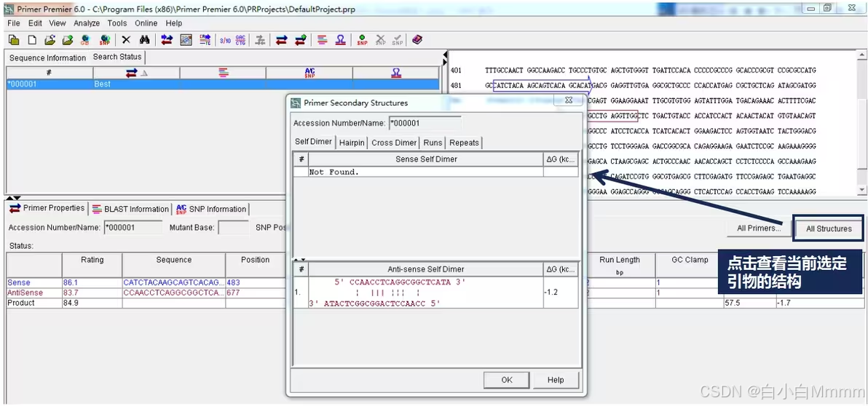Select the *000001 row in search results
This screenshot has height=406, width=868.
tap(223, 84)
